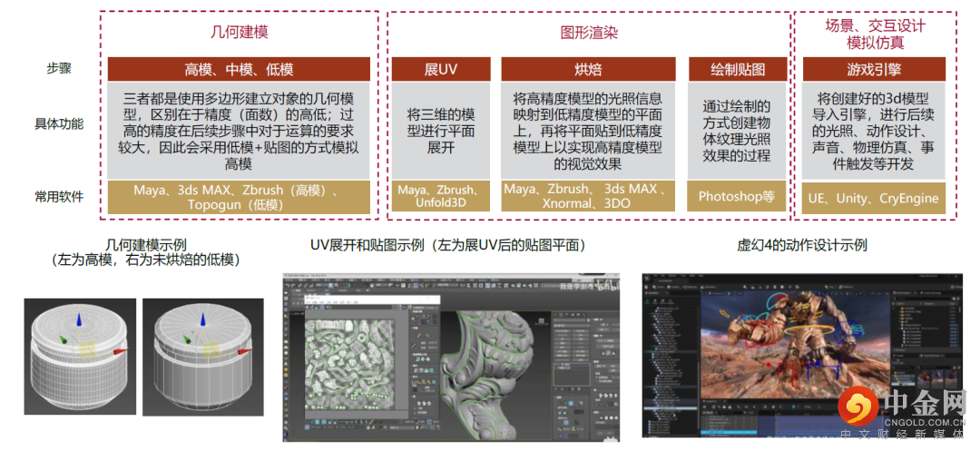Select the 高模、中模、低模 step header
The width and height of the screenshot is (980, 451).
coord(239,69)
